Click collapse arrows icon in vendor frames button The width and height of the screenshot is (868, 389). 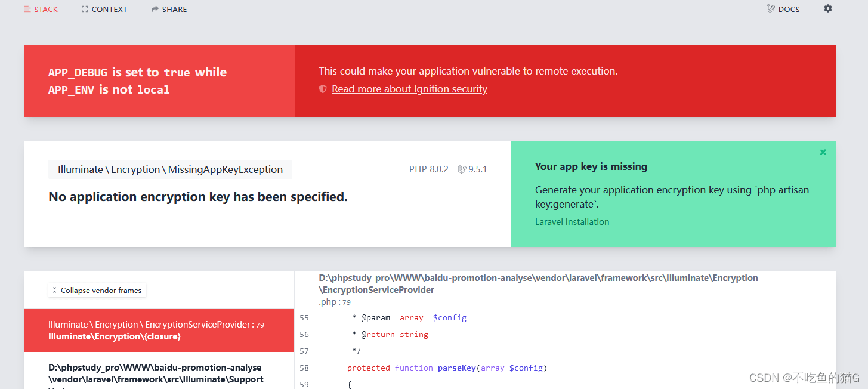(x=55, y=291)
